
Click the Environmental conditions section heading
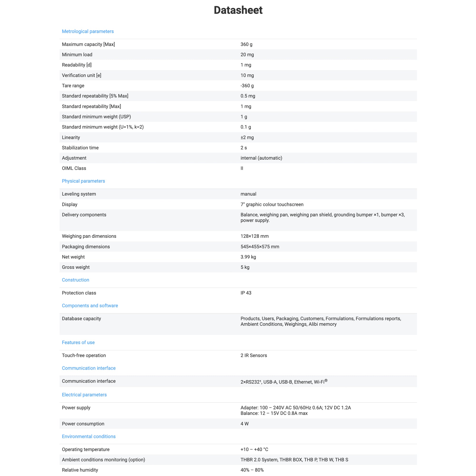coord(89,436)
